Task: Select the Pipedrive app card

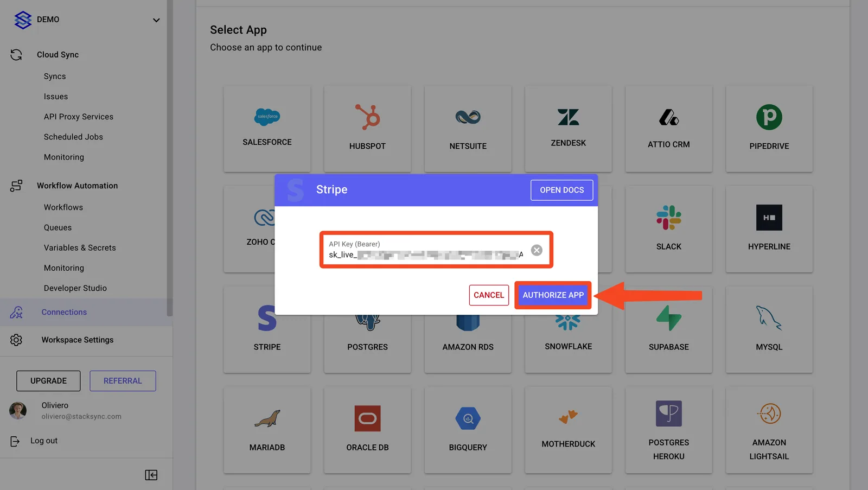Action: pos(769,129)
